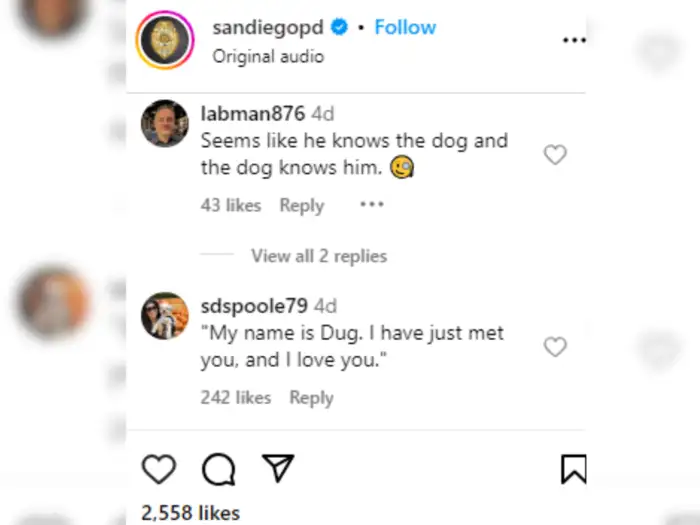Open Original audio link

[268, 56]
